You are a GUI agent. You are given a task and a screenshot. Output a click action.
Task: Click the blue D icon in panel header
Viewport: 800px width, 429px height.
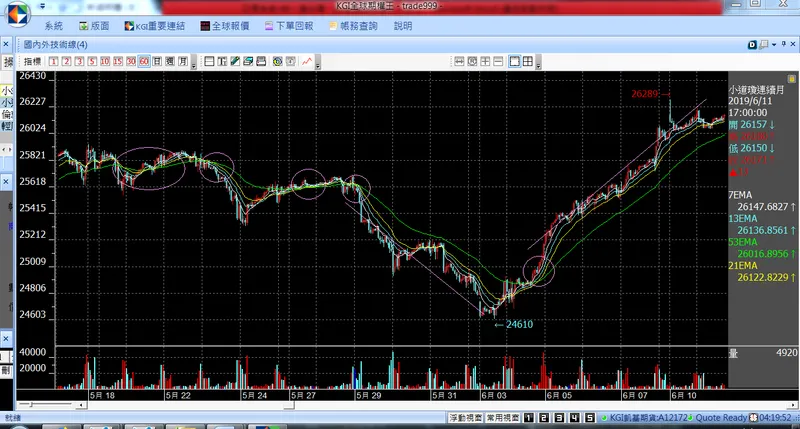(752, 45)
